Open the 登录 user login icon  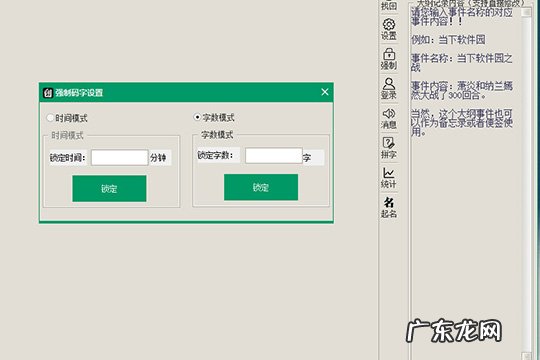(x=389, y=89)
